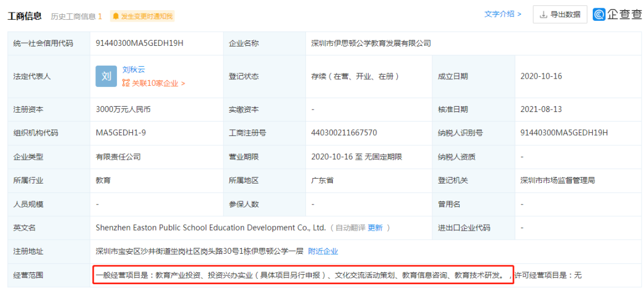Click the 导出数据 button
Screen dimensions: 644x289
tap(560, 15)
